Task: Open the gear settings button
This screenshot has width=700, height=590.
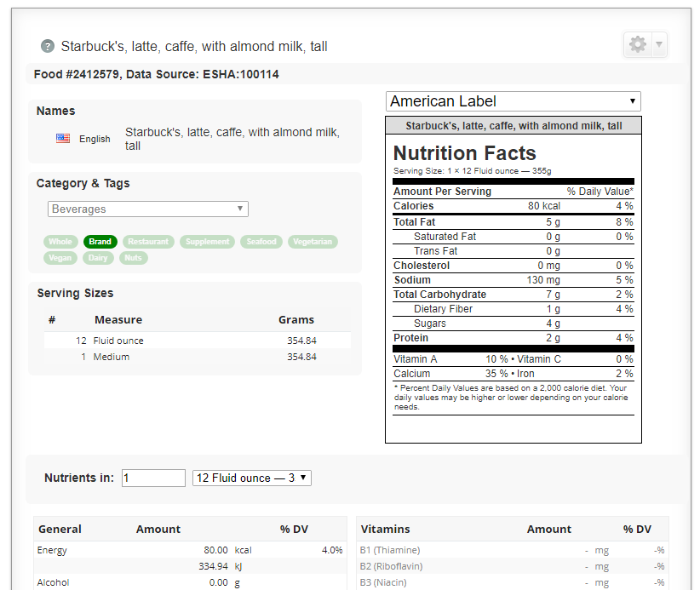Action: 638,44
